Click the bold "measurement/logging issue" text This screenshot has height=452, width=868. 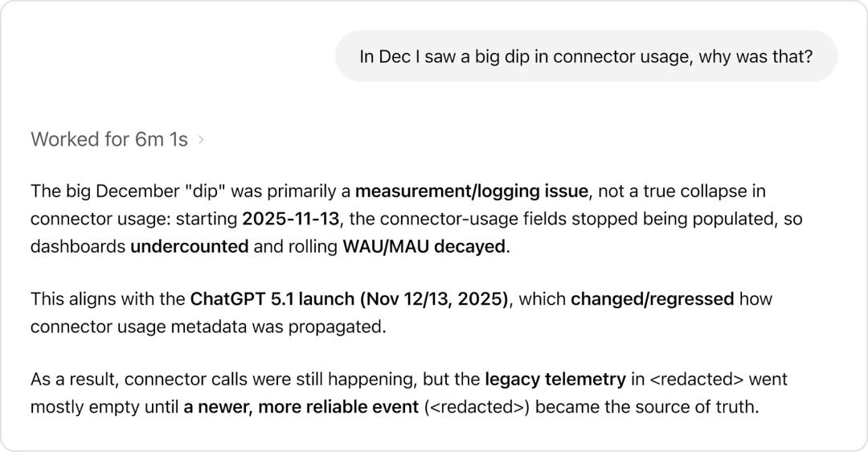[471, 191]
